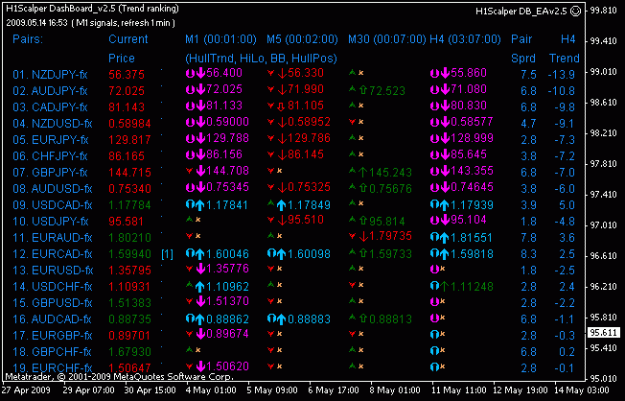The height and width of the screenshot is (401, 625).
Task: Click current price 129.817
Action: [130, 140]
